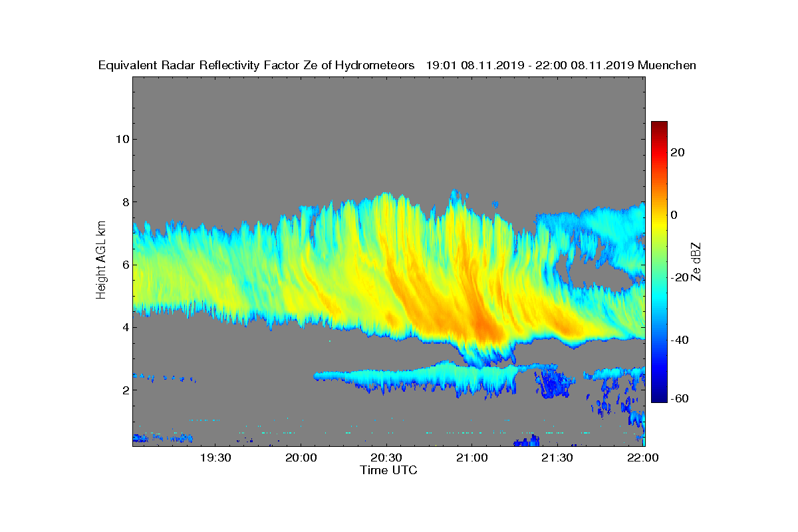
Task: Click the colorbar tick label 20
Action: (x=678, y=152)
